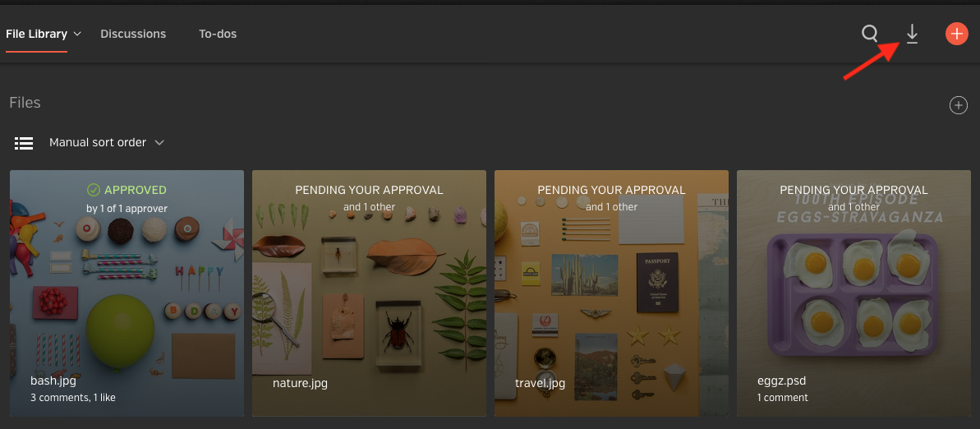
Task: Open the bash.jpg thumbnail
Action: click(127, 293)
